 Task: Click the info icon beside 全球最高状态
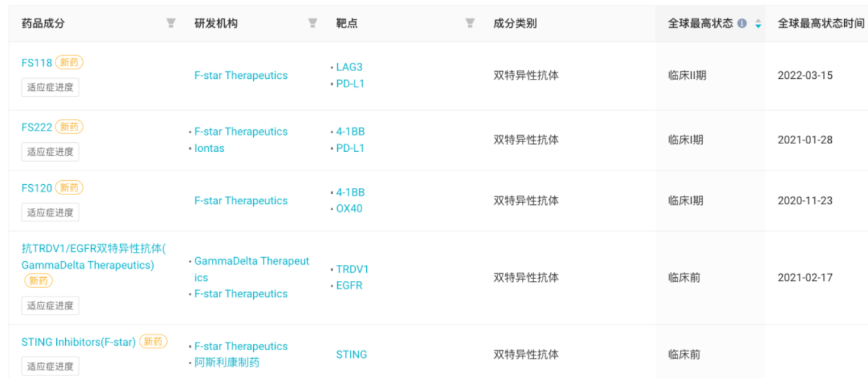coord(742,23)
